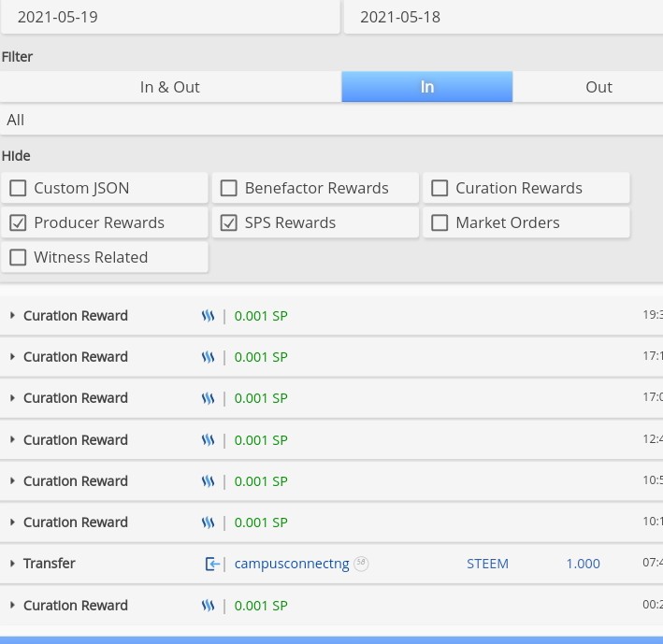
Task: Click the Steem logo icon in the 12:4 Curation Reward row
Action: tap(208, 440)
